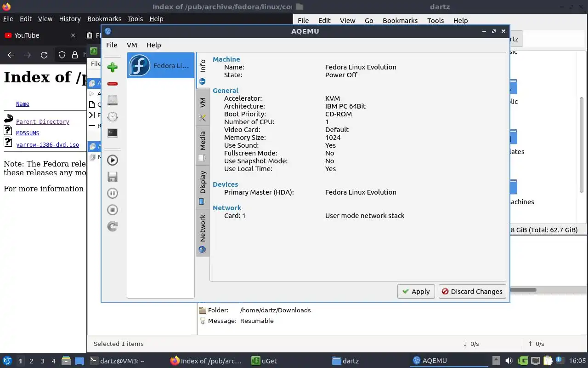This screenshot has width=588, height=368.
Task: Open the MD5SUMS file link
Action: (x=28, y=133)
